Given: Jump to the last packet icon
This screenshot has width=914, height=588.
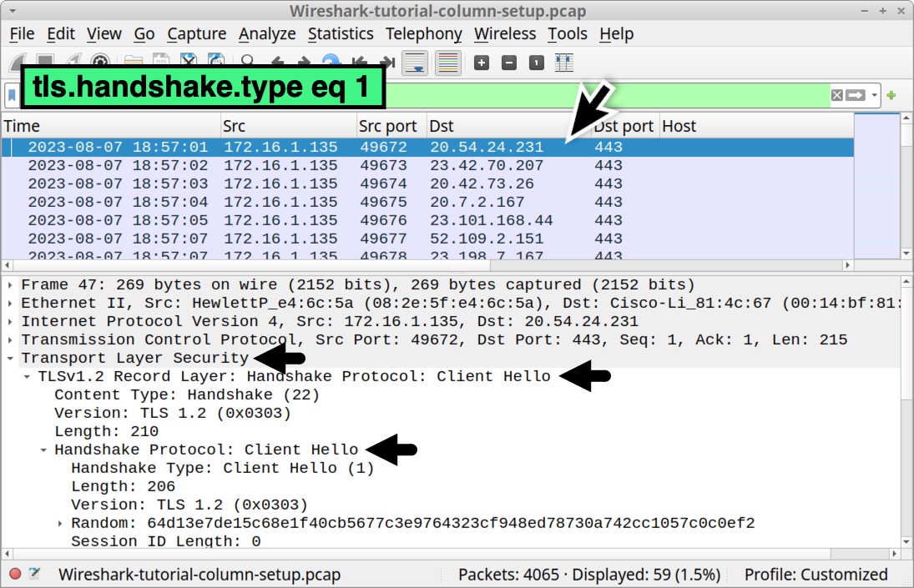Looking at the screenshot, I should (x=387, y=62).
